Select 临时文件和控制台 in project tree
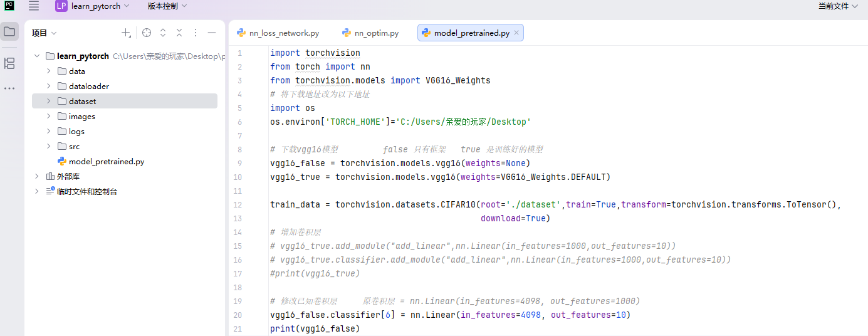868x336 pixels. (x=86, y=191)
